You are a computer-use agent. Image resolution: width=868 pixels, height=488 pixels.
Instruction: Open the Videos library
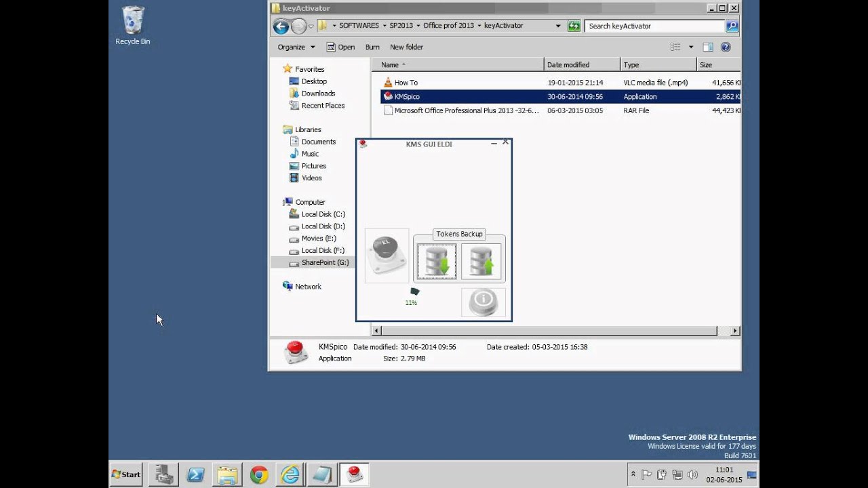point(311,178)
